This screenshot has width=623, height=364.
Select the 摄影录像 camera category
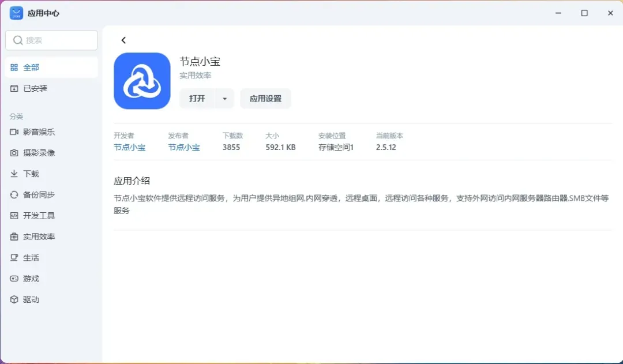[39, 153]
